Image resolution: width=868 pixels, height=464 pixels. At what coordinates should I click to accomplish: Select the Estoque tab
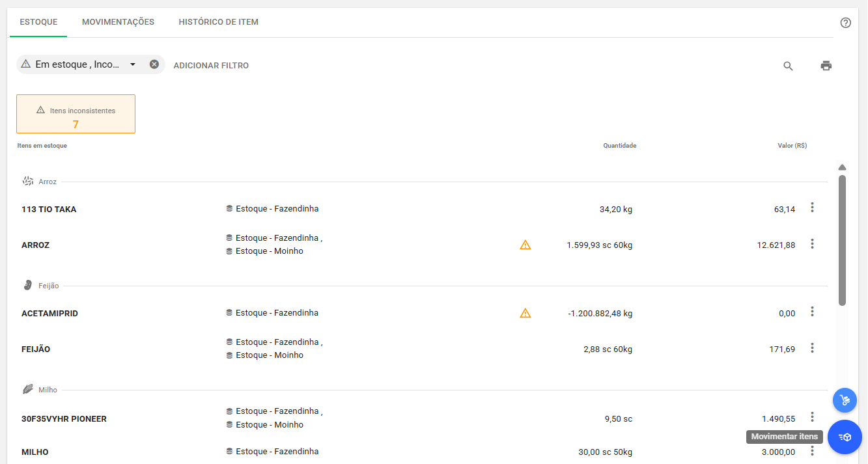(38, 22)
